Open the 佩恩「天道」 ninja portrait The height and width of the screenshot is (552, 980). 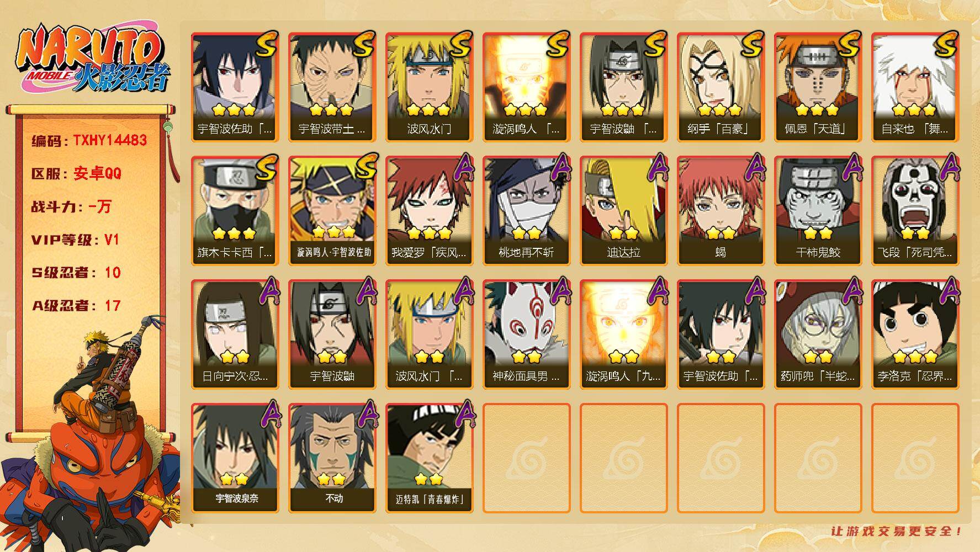tap(818, 87)
